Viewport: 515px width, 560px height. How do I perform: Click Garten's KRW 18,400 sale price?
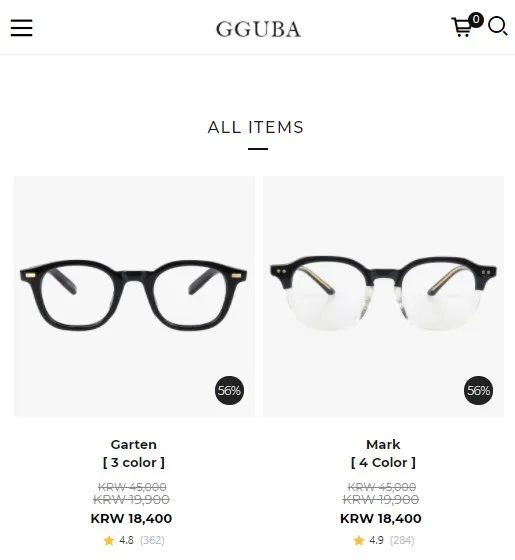click(x=131, y=519)
